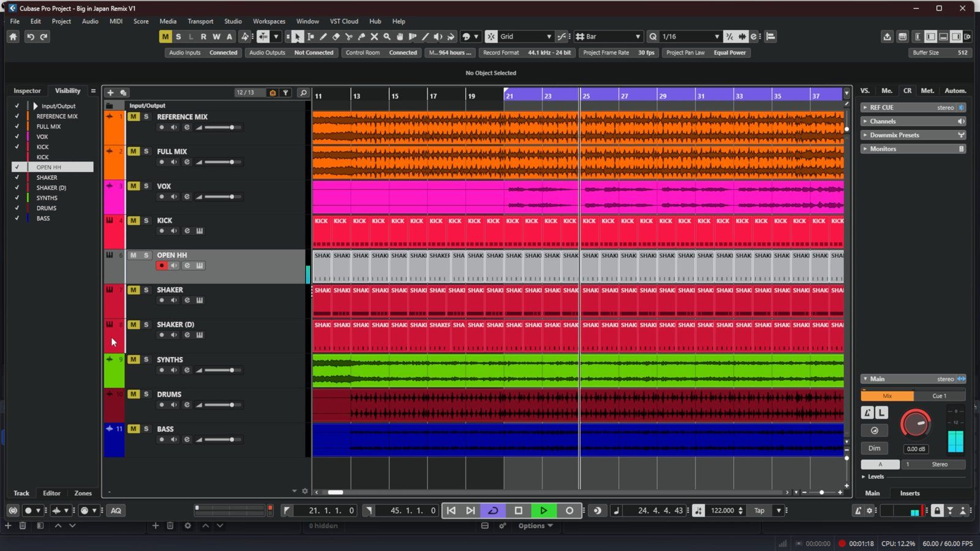Switch to the Zones tab
The height and width of the screenshot is (551, 980).
coord(83,493)
